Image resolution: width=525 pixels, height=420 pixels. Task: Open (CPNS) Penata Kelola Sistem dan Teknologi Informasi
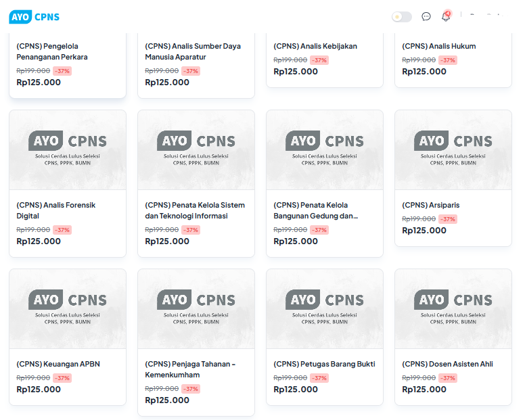[x=195, y=210]
